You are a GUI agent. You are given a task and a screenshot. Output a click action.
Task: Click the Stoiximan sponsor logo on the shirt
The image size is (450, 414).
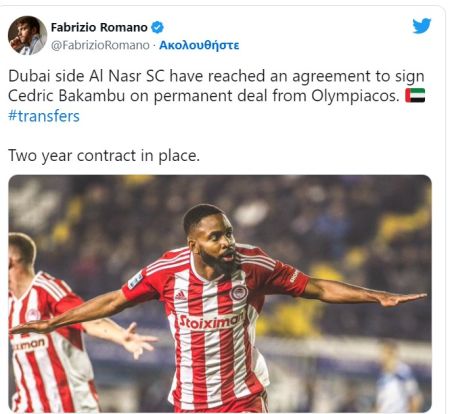click(211, 321)
